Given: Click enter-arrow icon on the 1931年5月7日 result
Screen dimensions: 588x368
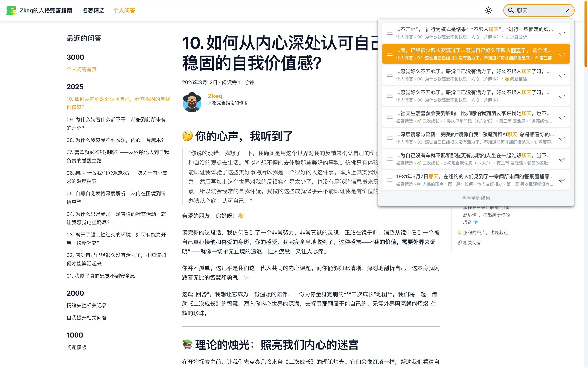Looking at the screenshot, I should coord(562,180).
